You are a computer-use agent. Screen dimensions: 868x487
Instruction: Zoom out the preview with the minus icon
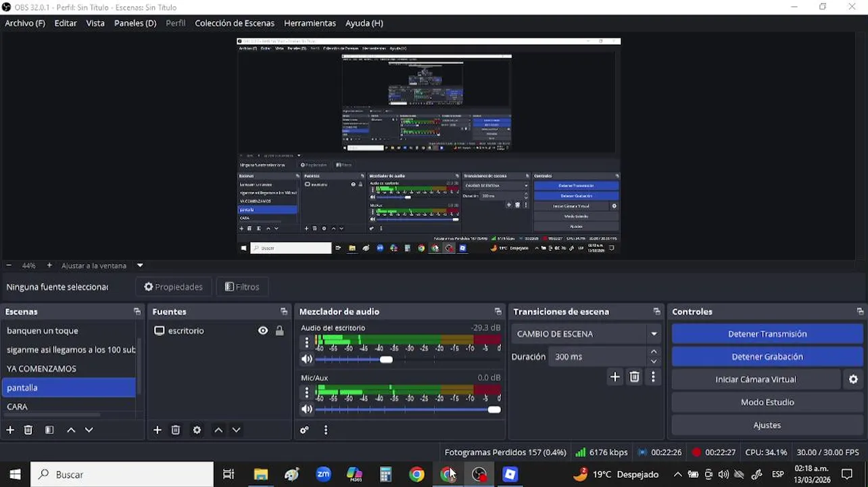(9, 266)
